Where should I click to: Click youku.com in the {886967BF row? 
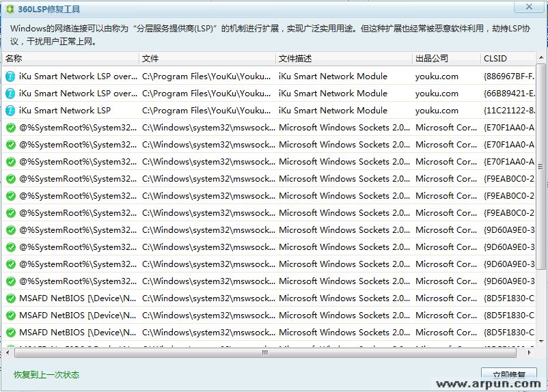[437, 76]
